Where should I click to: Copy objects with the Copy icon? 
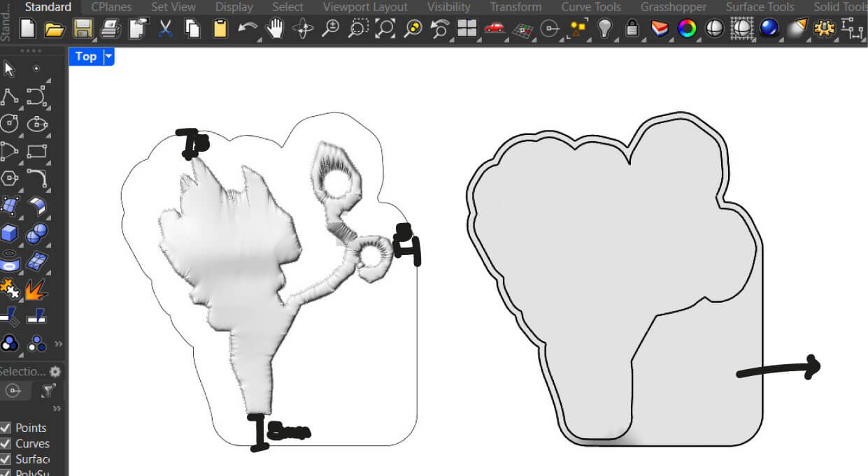point(192,29)
